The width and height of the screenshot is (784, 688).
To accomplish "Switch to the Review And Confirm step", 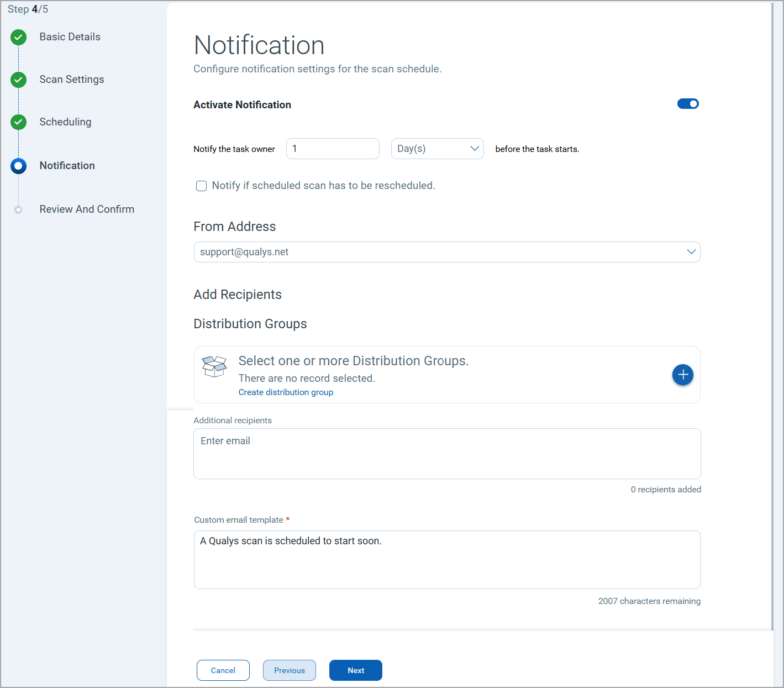I will [x=87, y=209].
